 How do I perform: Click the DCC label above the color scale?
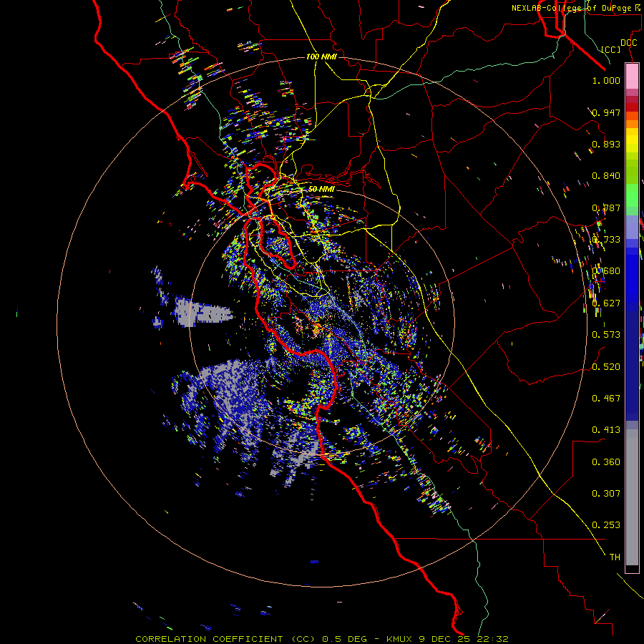point(629,43)
